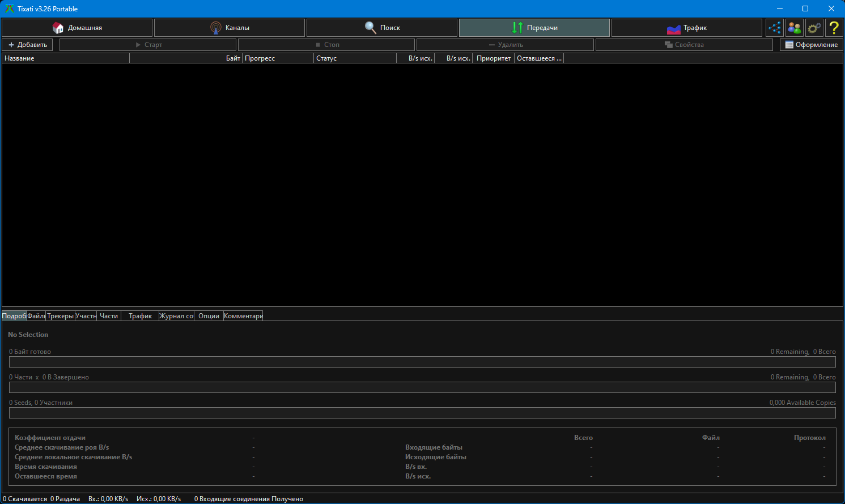Switch to the Трафик bandwidth view
Screen dimensions: 845x504
(x=686, y=28)
